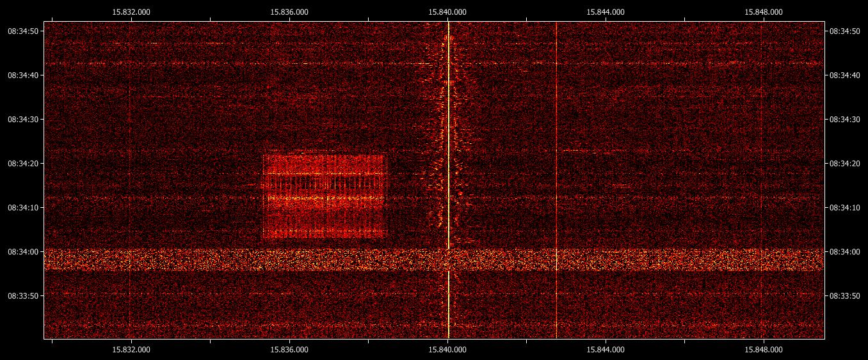Click the top axis label 15.844.000
This screenshot has width=868, height=360.
coord(606,12)
